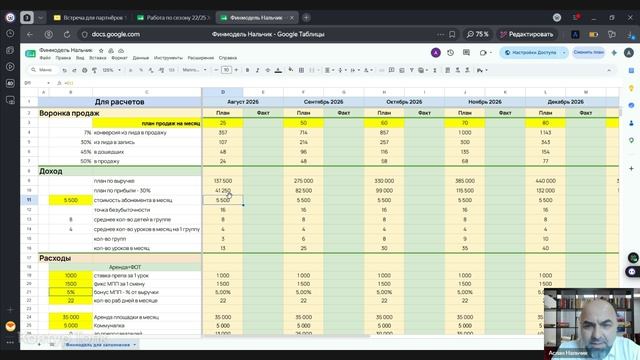Click the Настройки Доступа button
This screenshot has width=640, height=360.
tap(530, 53)
